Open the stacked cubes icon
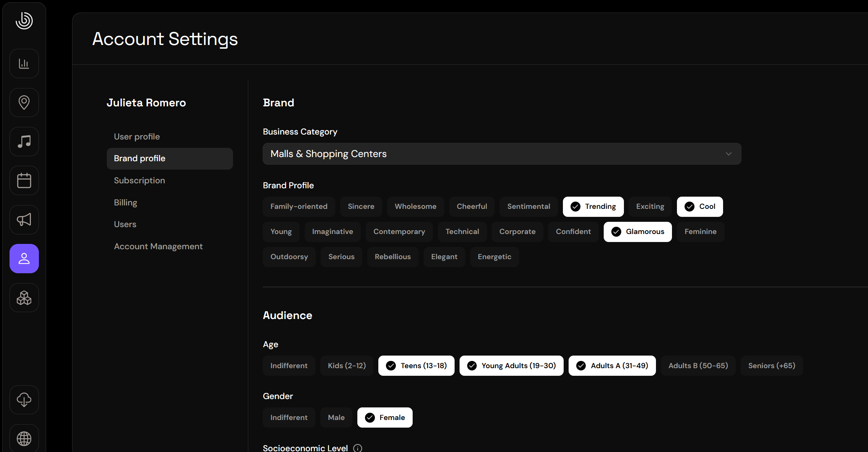Image resolution: width=868 pixels, height=452 pixels. 24,298
